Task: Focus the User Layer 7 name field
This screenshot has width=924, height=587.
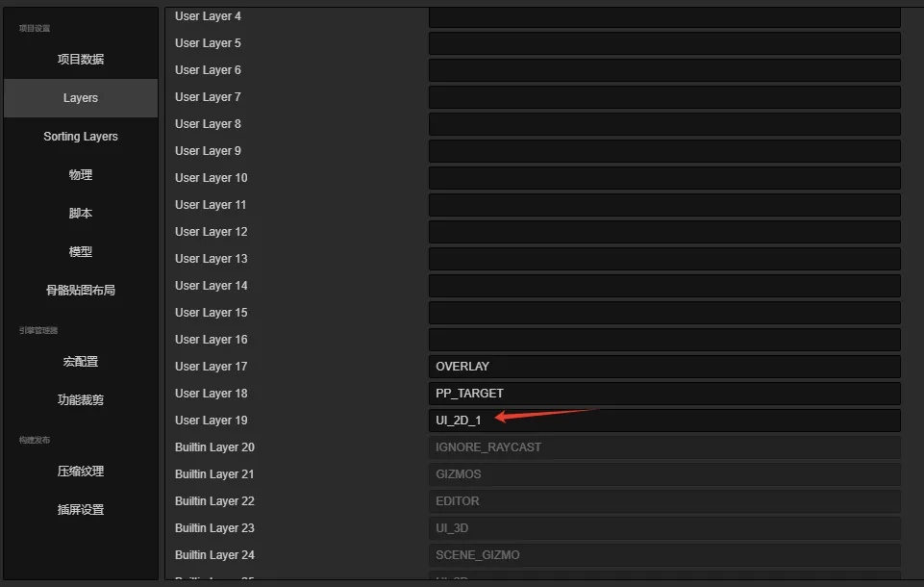Action: tap(664, 97)
